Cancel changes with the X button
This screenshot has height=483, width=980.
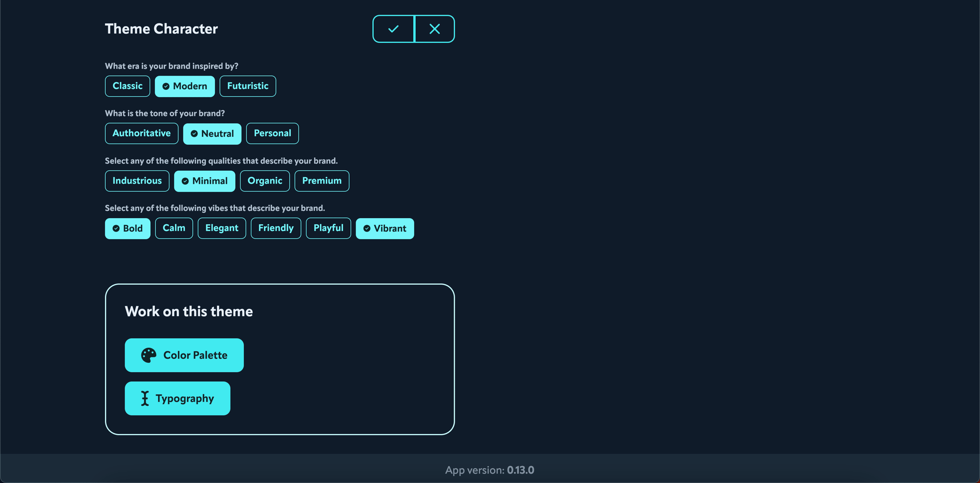(435, 29)
